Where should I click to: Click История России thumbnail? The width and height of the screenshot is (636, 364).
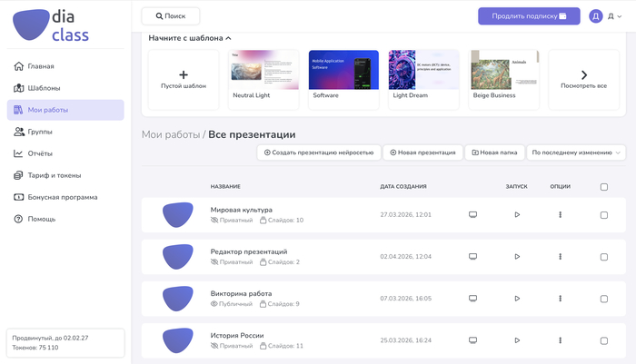coord(178,340)
